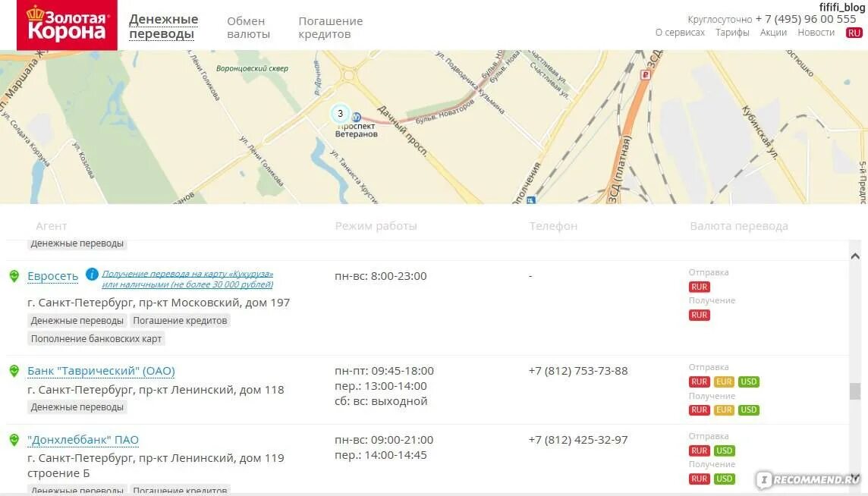Click the green pin beside Донхлеббанк
868x496 pixels.
click(x=14, y=440)
